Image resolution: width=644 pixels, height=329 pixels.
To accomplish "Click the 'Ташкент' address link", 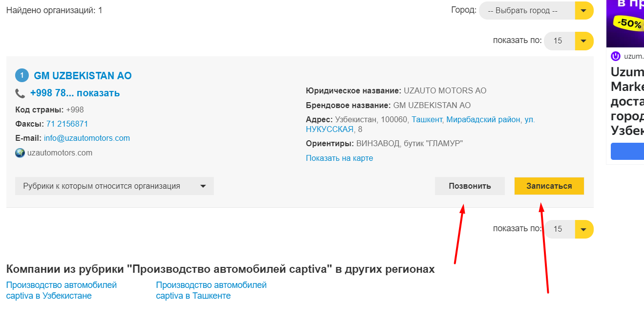I will (427, 119).
